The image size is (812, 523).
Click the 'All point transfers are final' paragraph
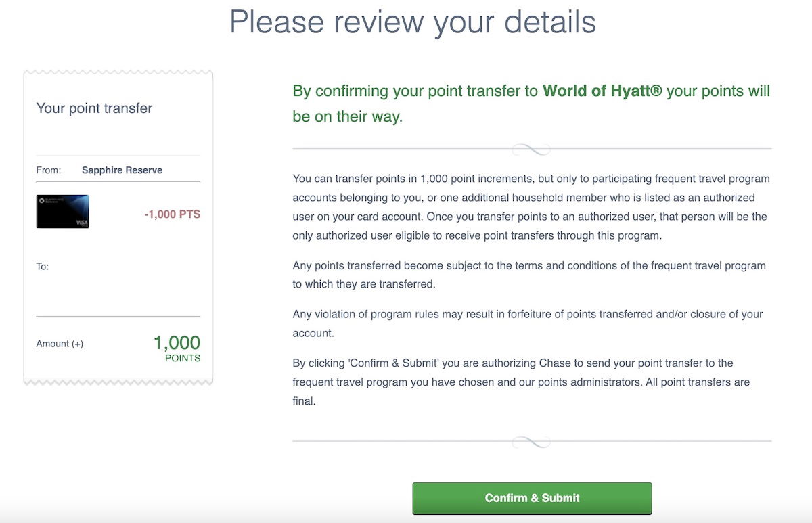521,382
